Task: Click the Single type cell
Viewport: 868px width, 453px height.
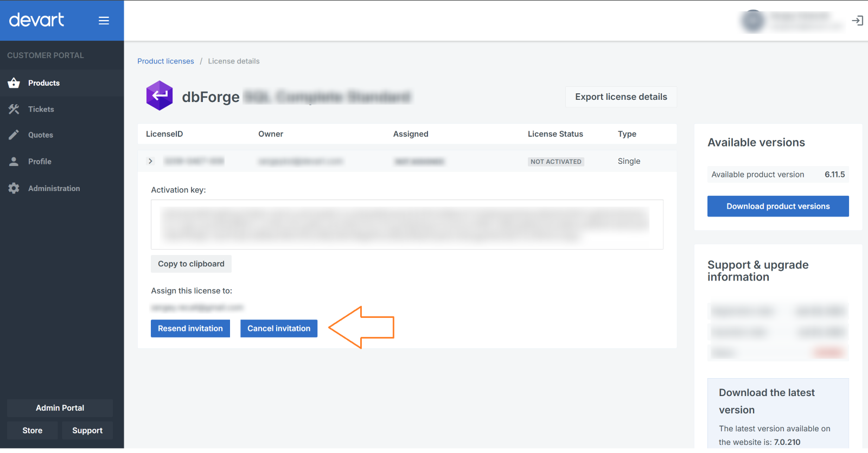Action: pos(629,161)
